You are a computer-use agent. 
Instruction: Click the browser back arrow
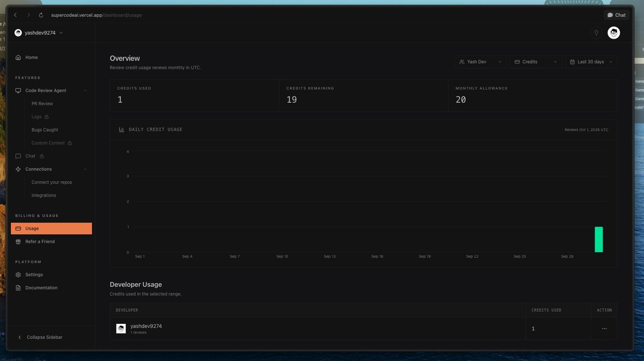pyautogui.click(x=16, y=15)
